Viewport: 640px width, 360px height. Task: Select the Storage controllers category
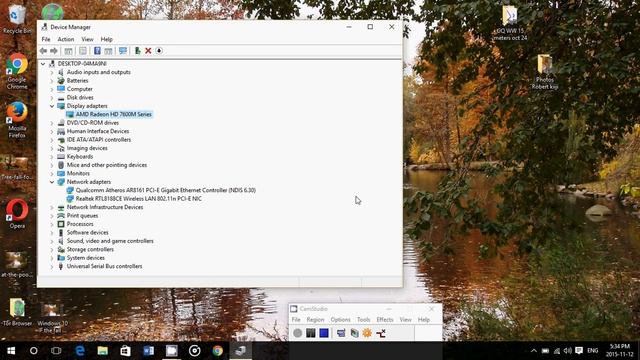[90, 249]
